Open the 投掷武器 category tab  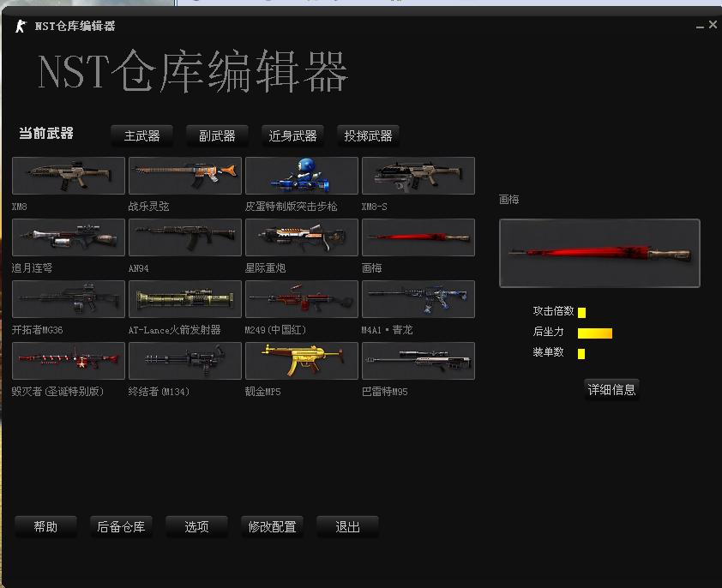(x=369, y=135)
